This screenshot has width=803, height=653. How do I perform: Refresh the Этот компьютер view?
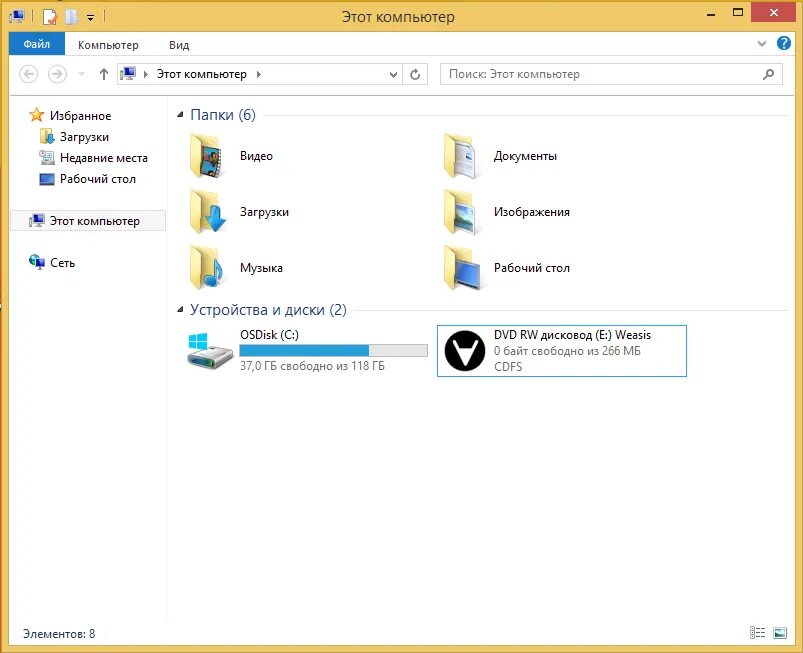tap(415, 75)
